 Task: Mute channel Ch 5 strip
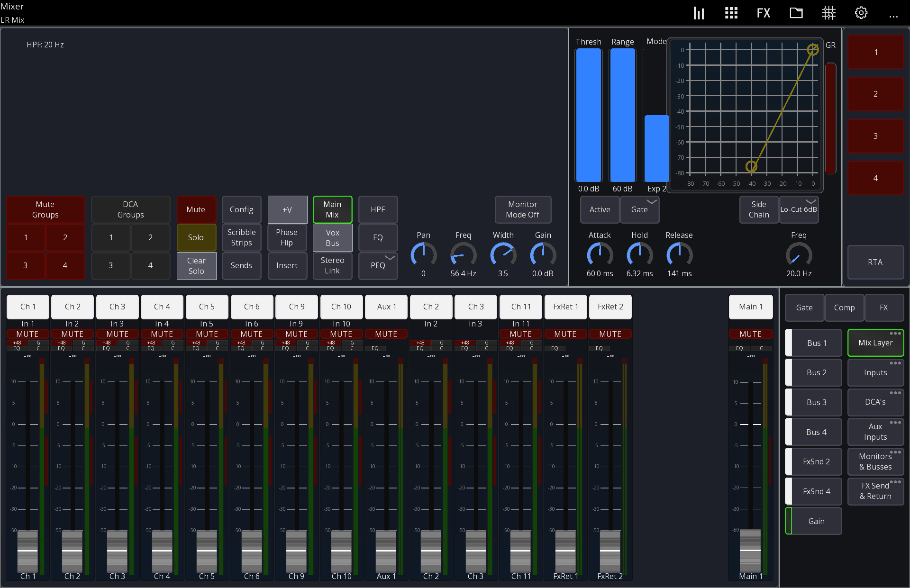point(207,334)
